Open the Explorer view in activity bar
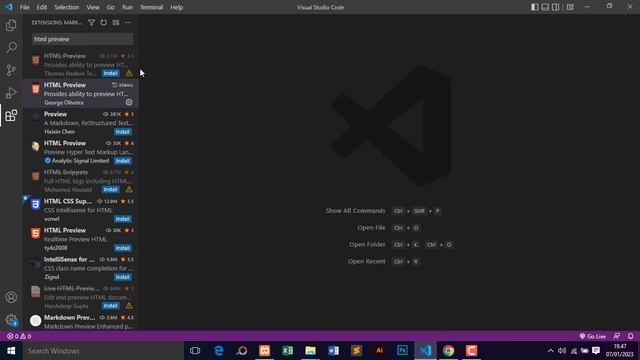 pos(11,25)
